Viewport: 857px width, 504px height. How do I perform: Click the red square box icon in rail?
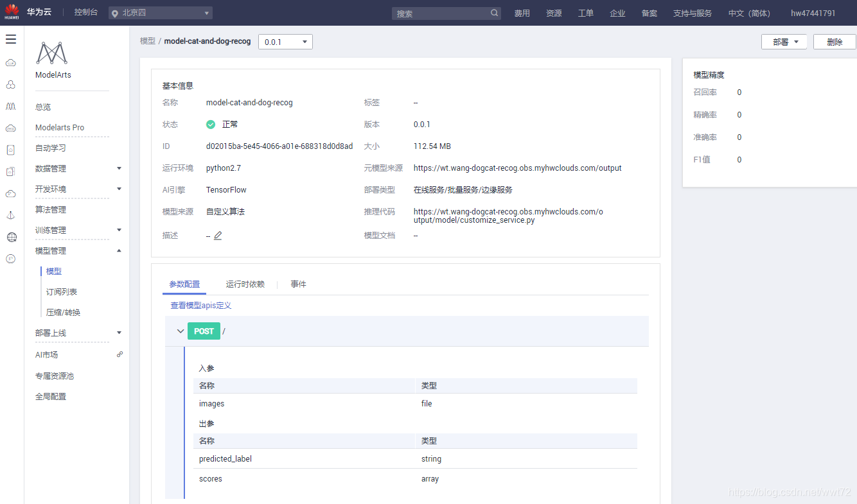(11, 172)
